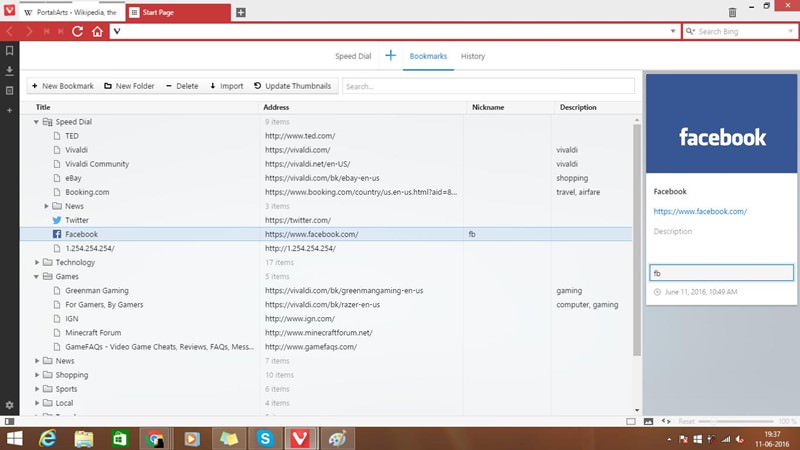Open page actions in the status bar

(666, 421)
